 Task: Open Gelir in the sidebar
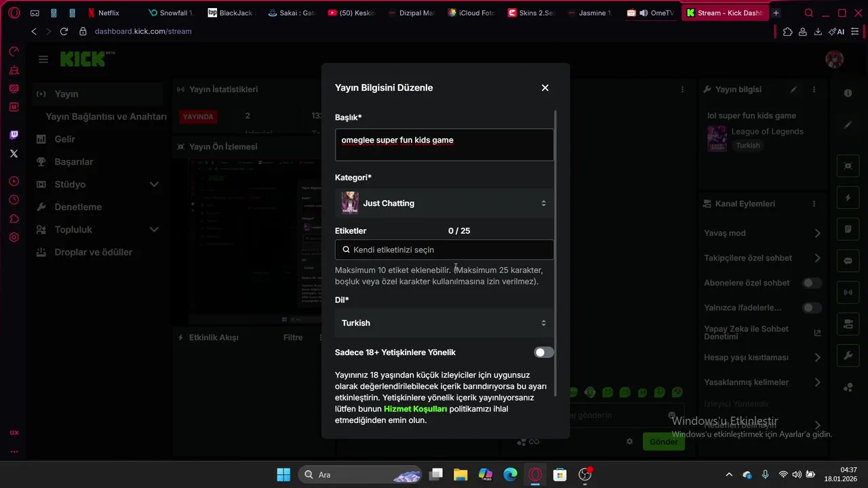(x=64, y=139)
